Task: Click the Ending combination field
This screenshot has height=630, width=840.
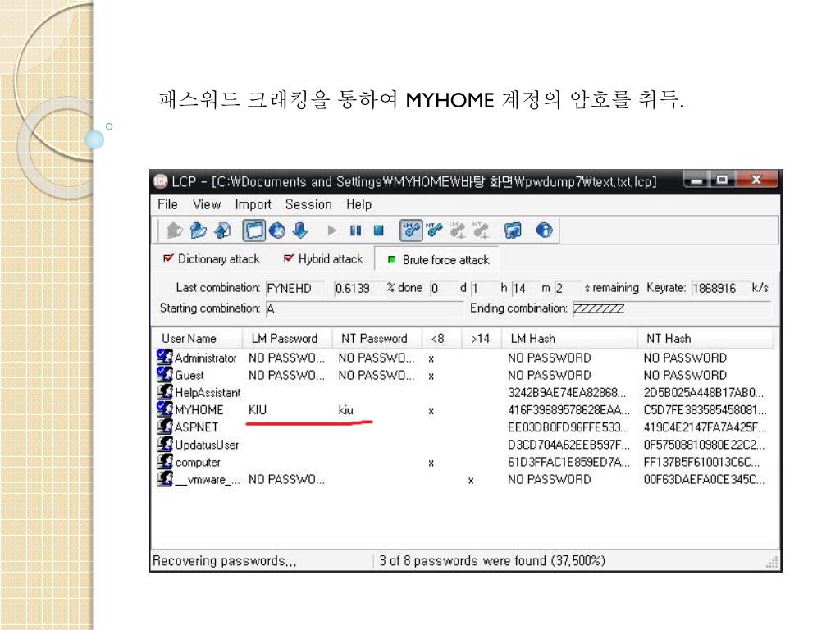Action: point(672,308)
